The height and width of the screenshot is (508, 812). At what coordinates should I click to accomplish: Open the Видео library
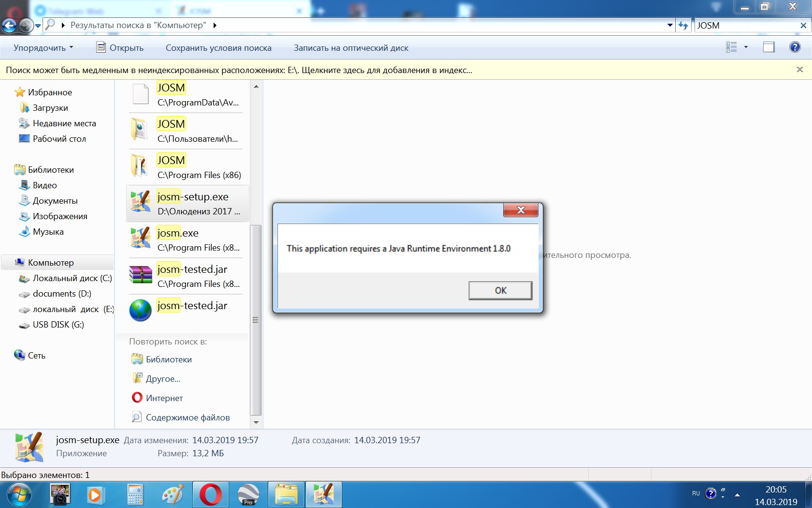pos(38,185)
